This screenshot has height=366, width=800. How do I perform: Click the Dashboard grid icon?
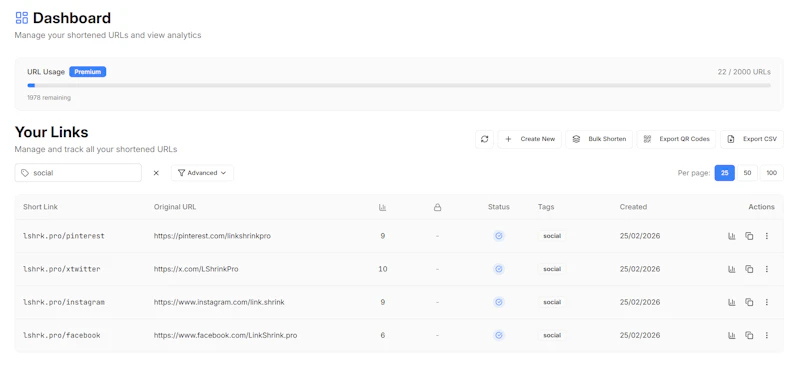pyautogui.click(x=22, y=18)
